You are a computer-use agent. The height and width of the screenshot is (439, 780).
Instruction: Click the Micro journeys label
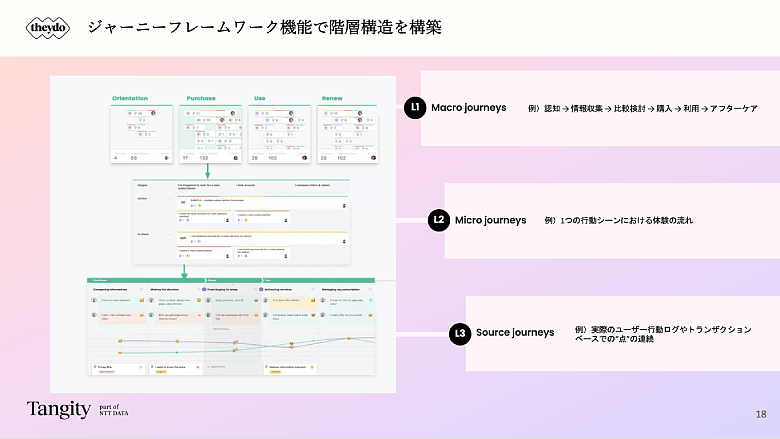[490, 220]
